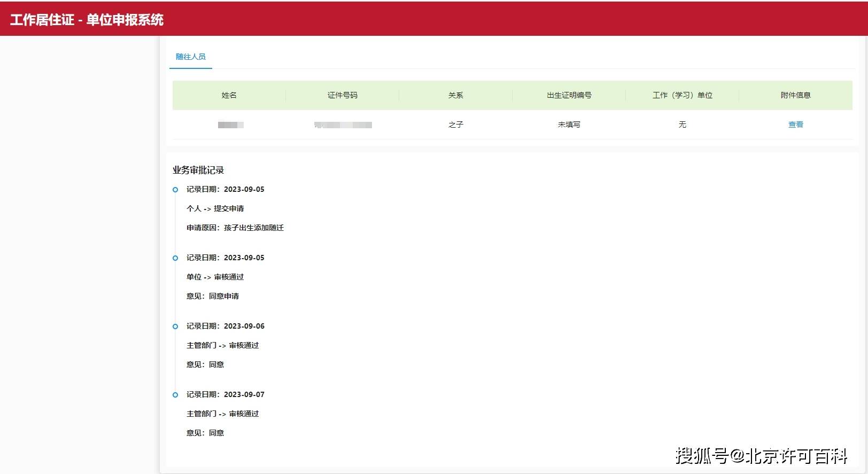The height and width of the screenshot is (474, 868).
Task: Click the timeline marker dated 2023-09-07
Action: [175, 395]
